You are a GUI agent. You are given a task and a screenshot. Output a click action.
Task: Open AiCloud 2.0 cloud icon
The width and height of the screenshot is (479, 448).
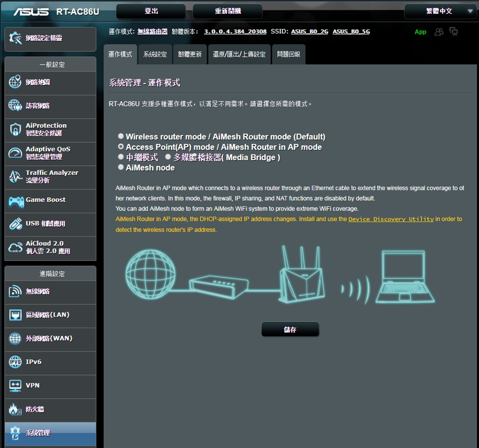point(15,247)
